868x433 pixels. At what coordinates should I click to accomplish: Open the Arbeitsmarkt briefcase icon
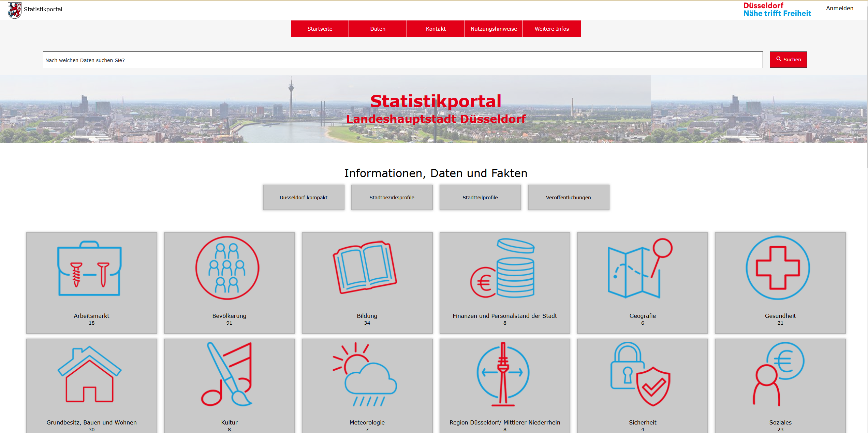(x=89, y=268)
